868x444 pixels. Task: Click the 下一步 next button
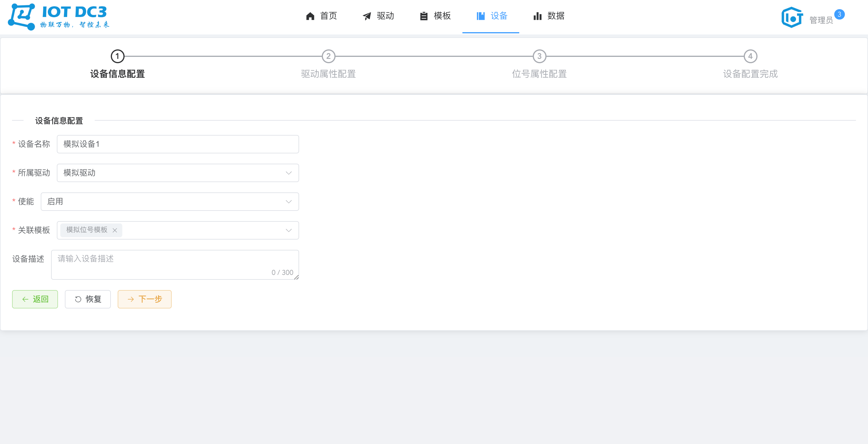[x=144, y=299]
